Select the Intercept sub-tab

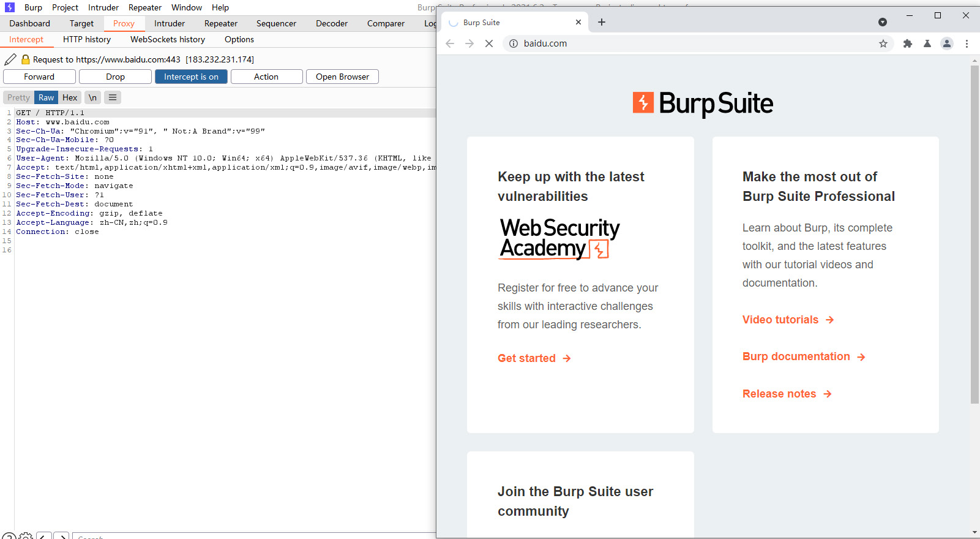click(x=26, y=39)
